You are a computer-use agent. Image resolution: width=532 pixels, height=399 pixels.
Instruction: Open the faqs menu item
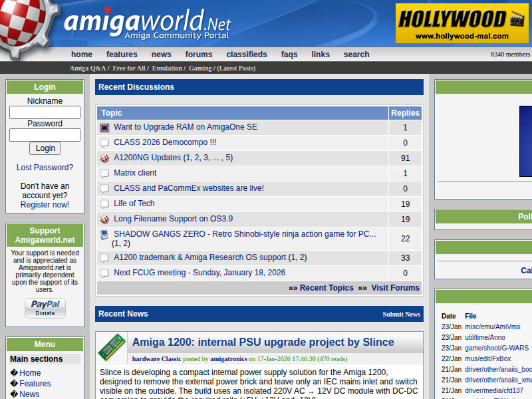click(x=289, y=55)
